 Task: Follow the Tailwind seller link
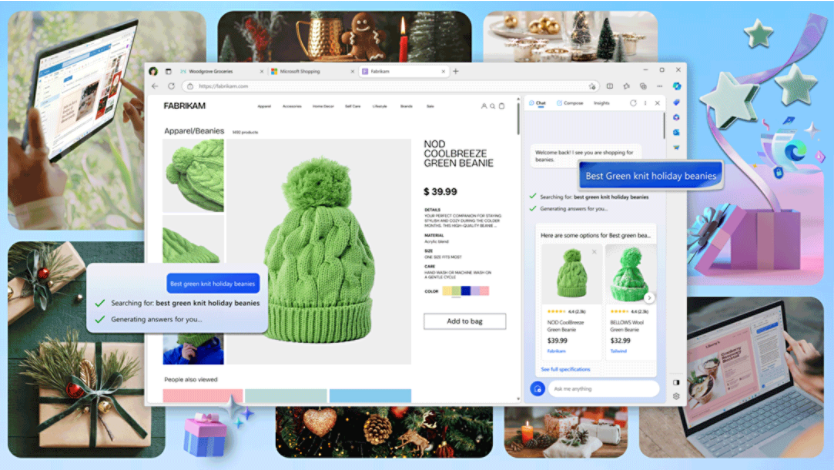[619, 351]
